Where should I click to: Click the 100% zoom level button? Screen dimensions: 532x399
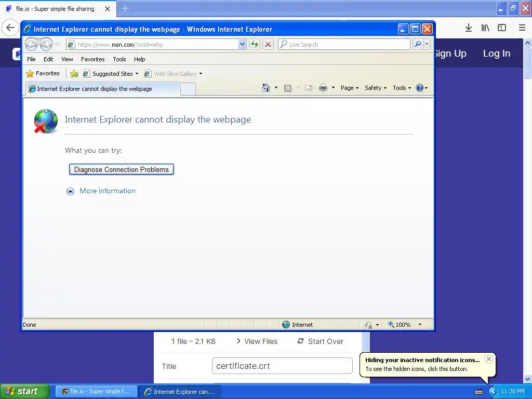click(x=400, y=325)
